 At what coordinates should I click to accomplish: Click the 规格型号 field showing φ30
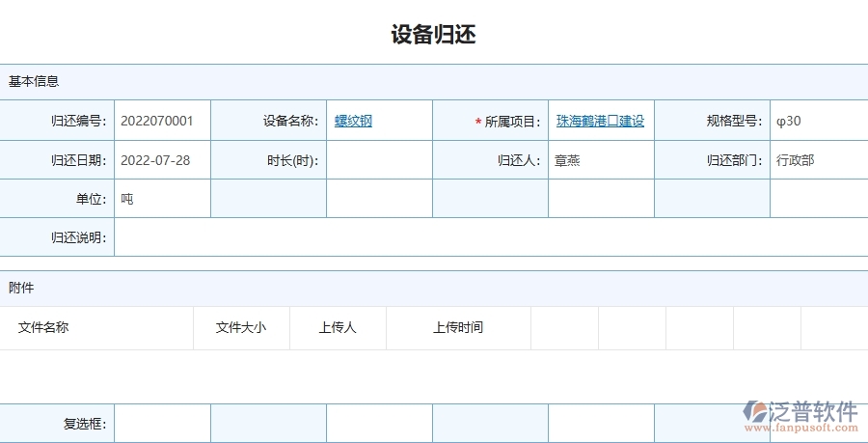pyautogui.click(x=818, y=121)
